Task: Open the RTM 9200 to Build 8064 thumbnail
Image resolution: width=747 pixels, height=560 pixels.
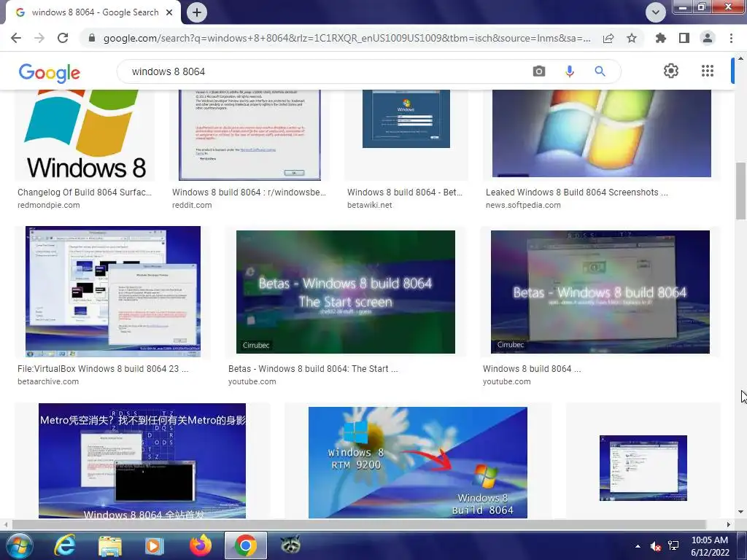Action: click(418, 462)
